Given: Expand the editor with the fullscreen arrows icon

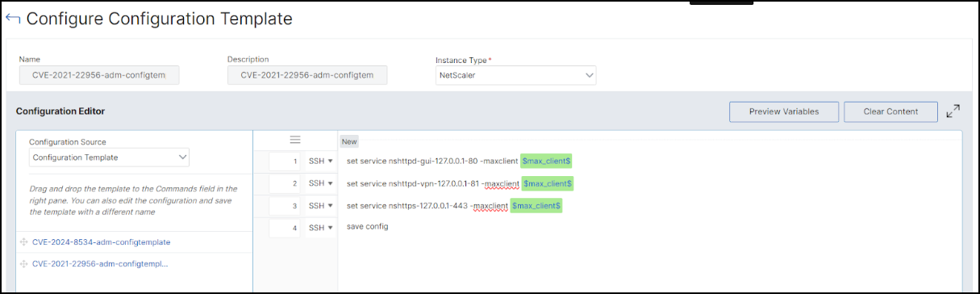Looking at the screenshot, I should tap(953, 111).
